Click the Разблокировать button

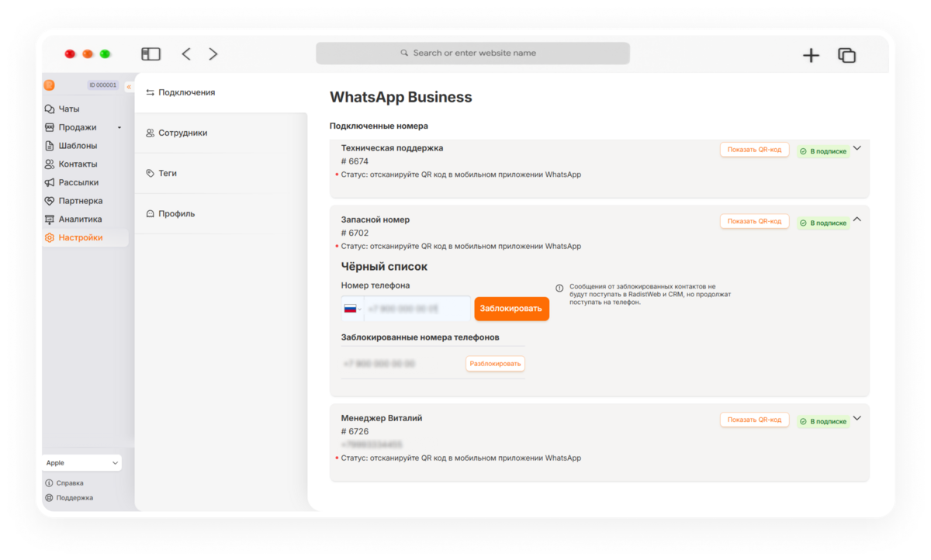[495, 363]
